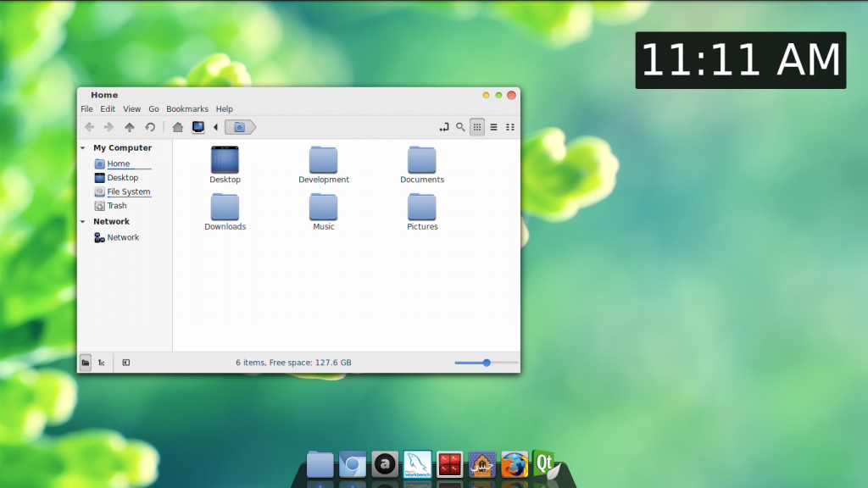Viewport: 868px width, 488px height.
Task: Click the path bar left scroll arrow
Action: [x=215, y=127]
